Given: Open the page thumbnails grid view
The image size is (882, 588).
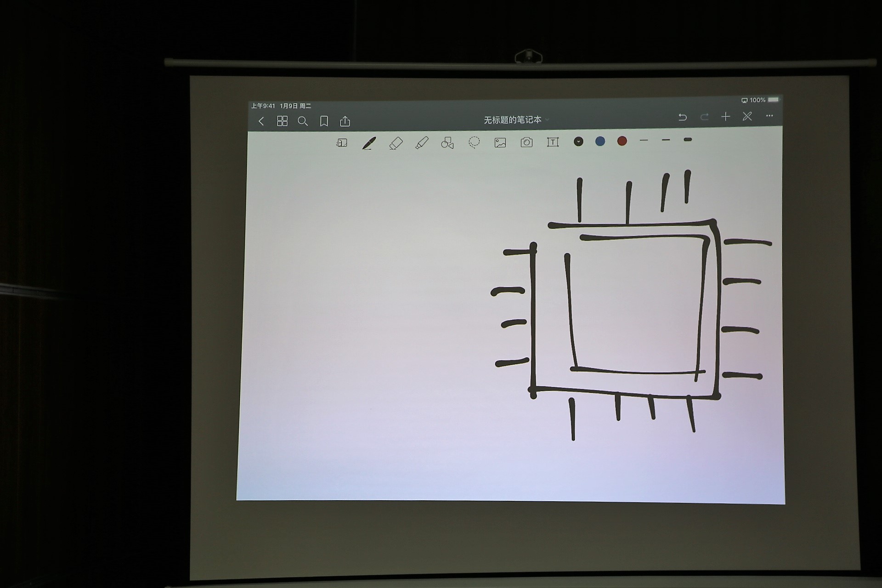Looking at the screenshot, I should pos(282,121).
